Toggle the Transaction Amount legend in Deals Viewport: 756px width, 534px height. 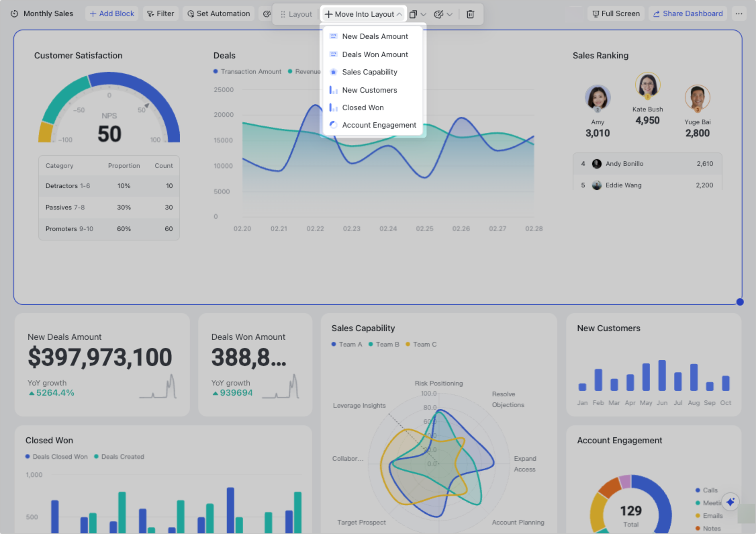coord(247,71)
